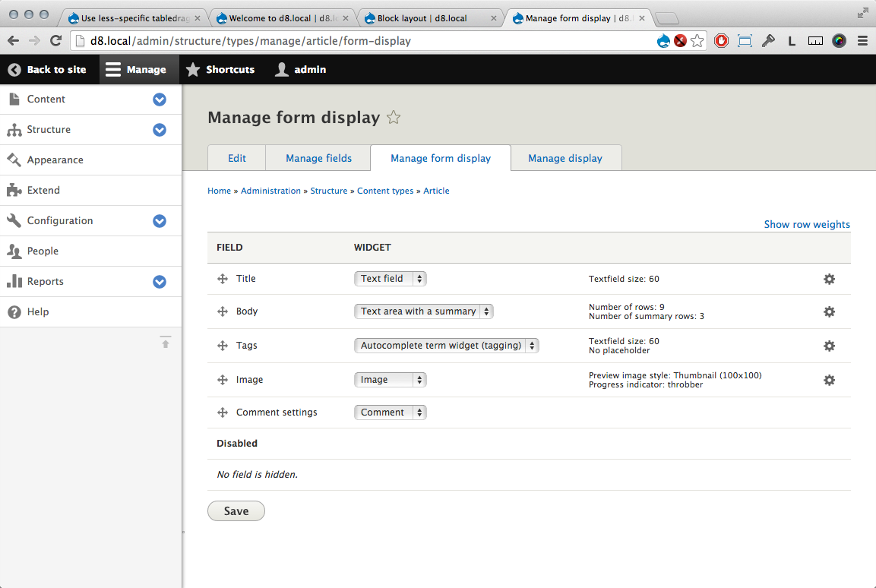876x588 pixels.
Task: Switch to the Manage fields tab
Action: (318, 158)
